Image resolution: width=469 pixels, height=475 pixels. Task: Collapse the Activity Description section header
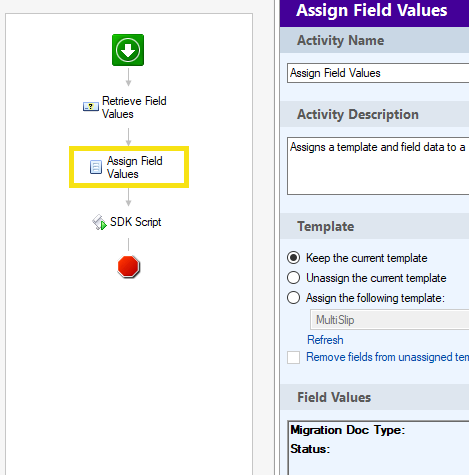coord(374,114)
